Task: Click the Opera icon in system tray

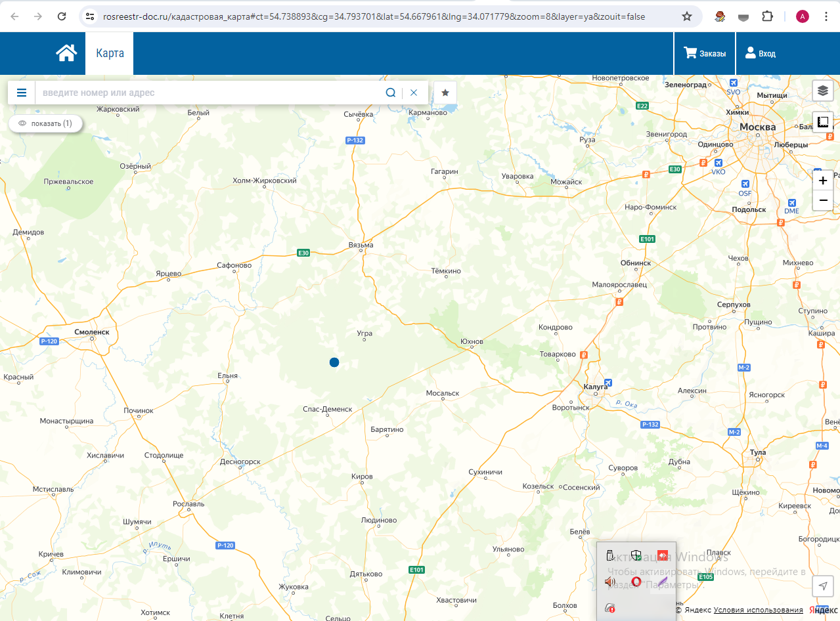Action: pyautogui.click(x=636, y=582)
